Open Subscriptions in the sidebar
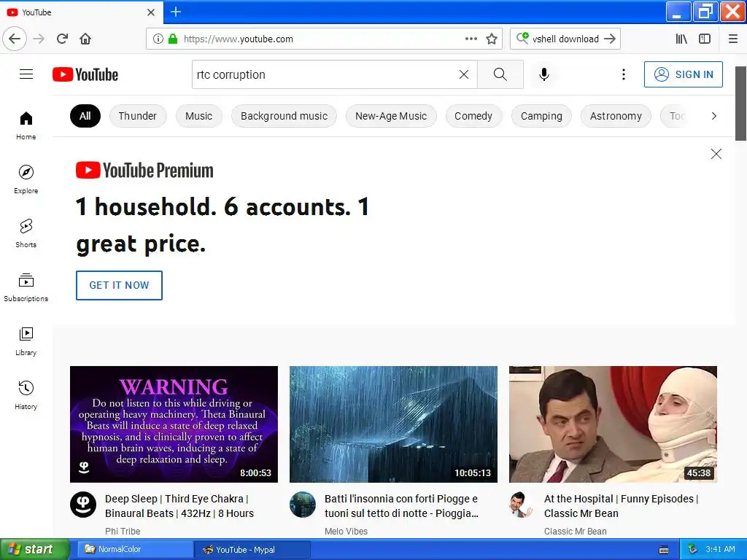This screenshot has width=747, height=560. click(x=26, y=287)
